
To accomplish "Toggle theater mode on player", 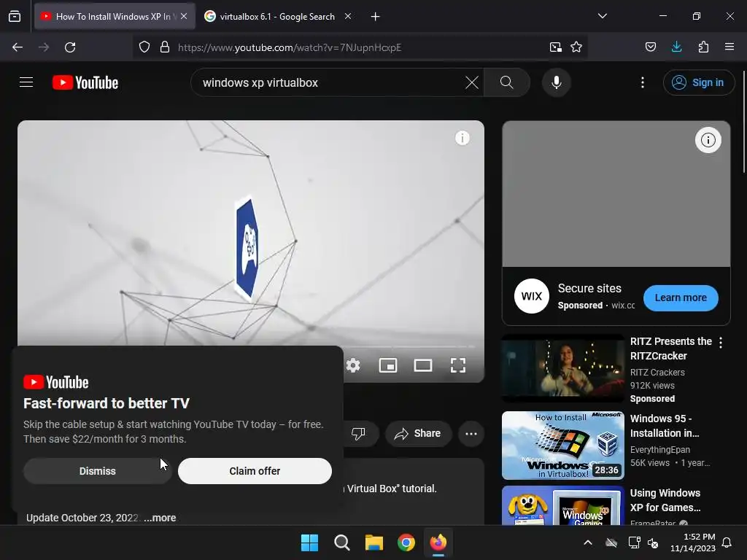I will (423, 365).
